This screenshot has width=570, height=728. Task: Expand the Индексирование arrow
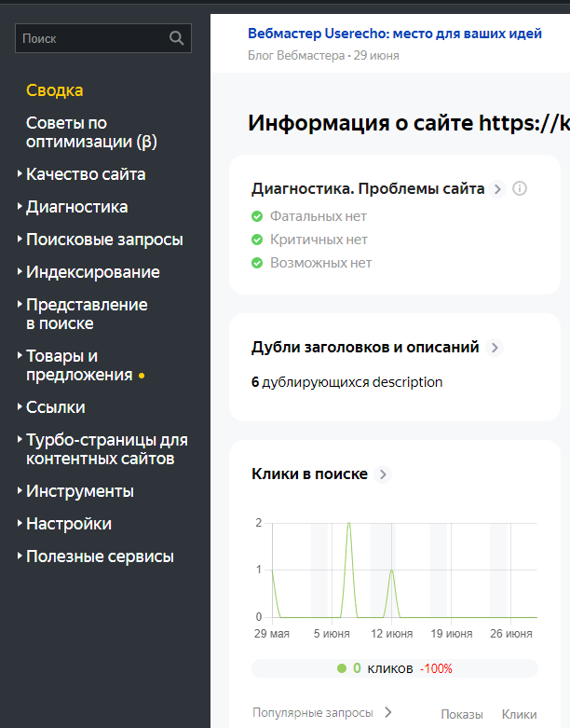pyautogui.click(x=20, y=271)
